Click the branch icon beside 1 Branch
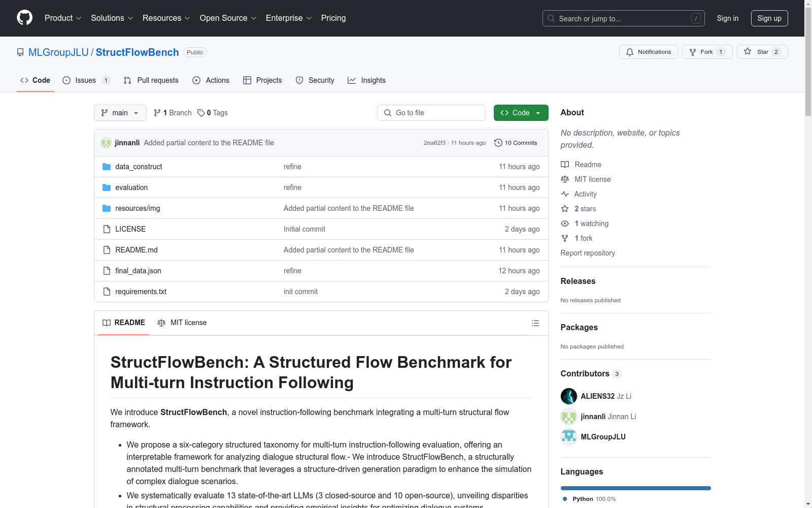 157,113
